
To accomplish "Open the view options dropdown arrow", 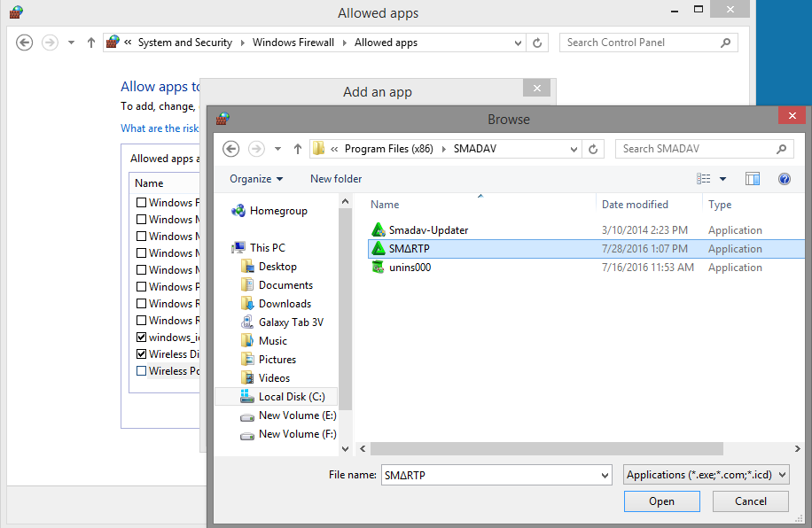I will 723,179.
